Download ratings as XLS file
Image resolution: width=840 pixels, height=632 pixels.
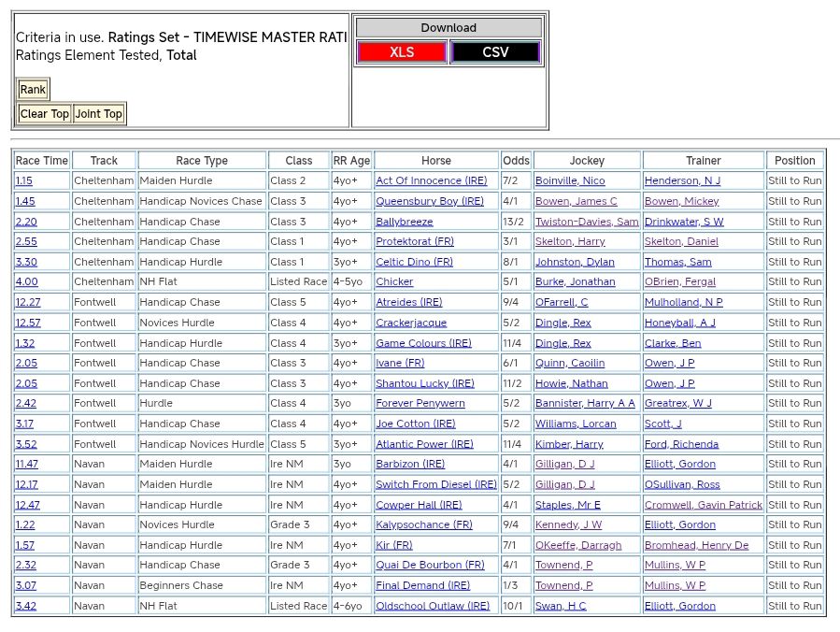coord(402,52)
